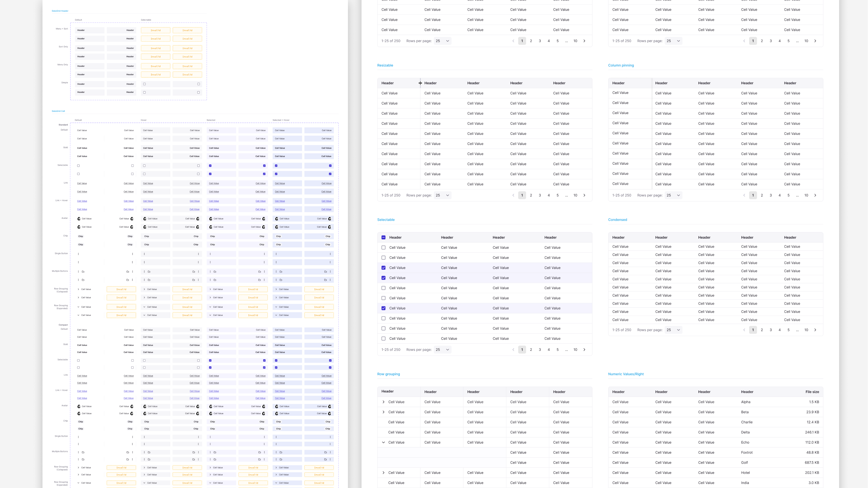Viewport: 868px width, 488px height.
Task: Go to page 10 in Condensed table pagination
Action: pos(806,330)
